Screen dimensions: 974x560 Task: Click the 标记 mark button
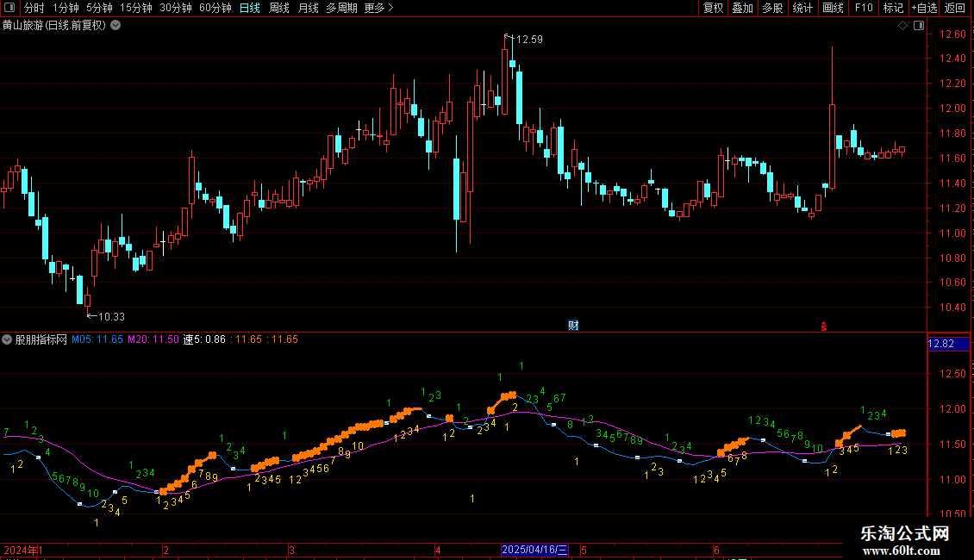click(x=893, y=8)
